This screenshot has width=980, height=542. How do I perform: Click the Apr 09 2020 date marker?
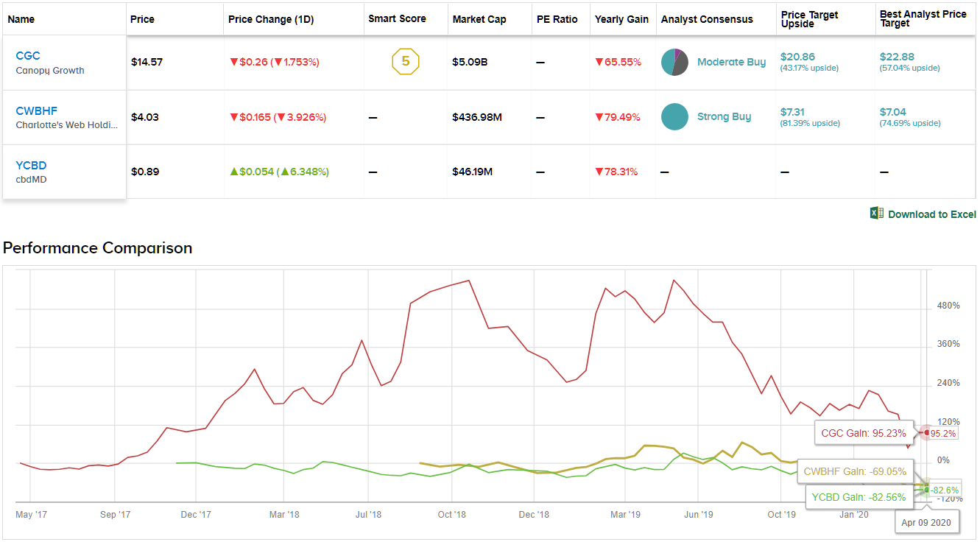click(928, 522)
